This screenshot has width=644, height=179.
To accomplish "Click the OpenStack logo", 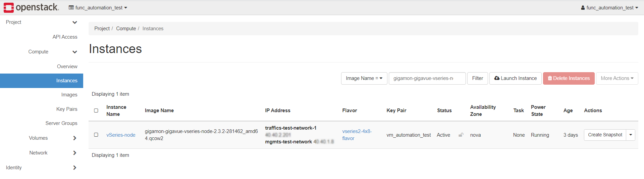I will coord(31,7).
